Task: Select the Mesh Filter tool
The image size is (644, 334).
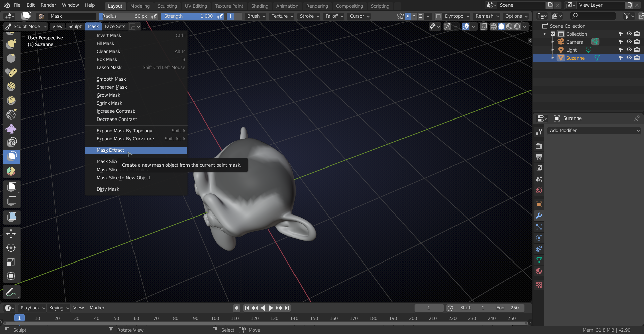Action: pyautogui.click(x=12, y=217)
